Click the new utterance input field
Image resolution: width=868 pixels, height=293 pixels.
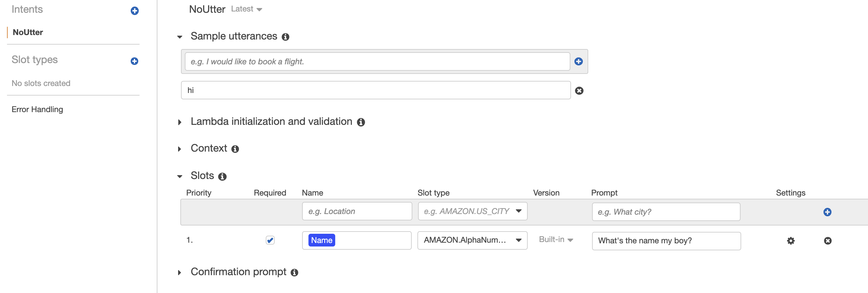(x=377, y=62)
